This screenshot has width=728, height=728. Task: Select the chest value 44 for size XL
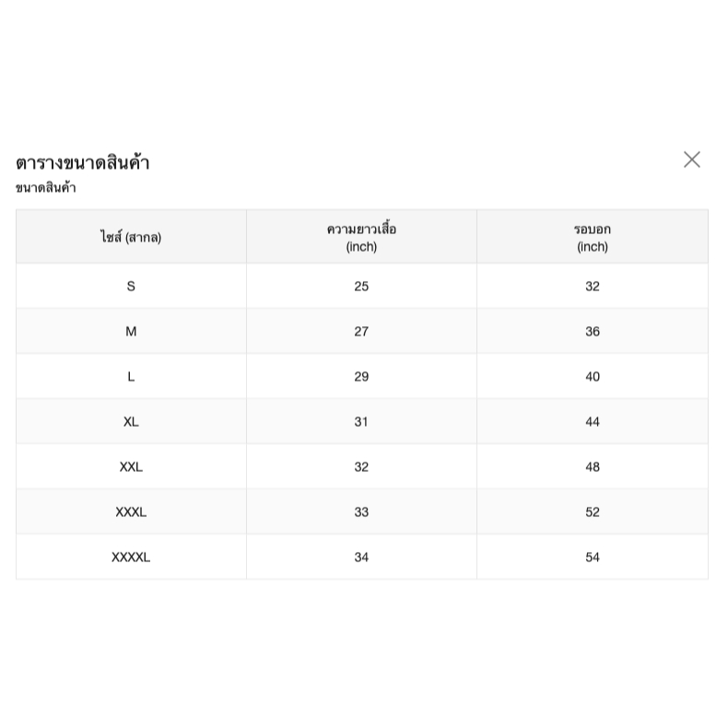click(593, 421)
